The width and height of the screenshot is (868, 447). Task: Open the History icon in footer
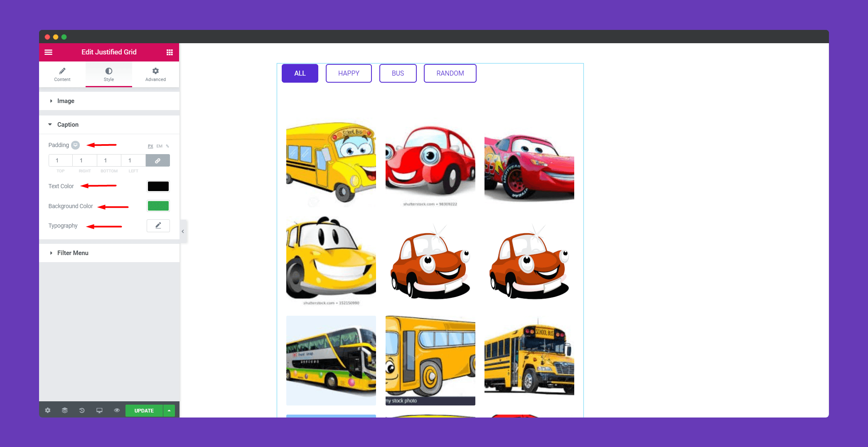82,410
